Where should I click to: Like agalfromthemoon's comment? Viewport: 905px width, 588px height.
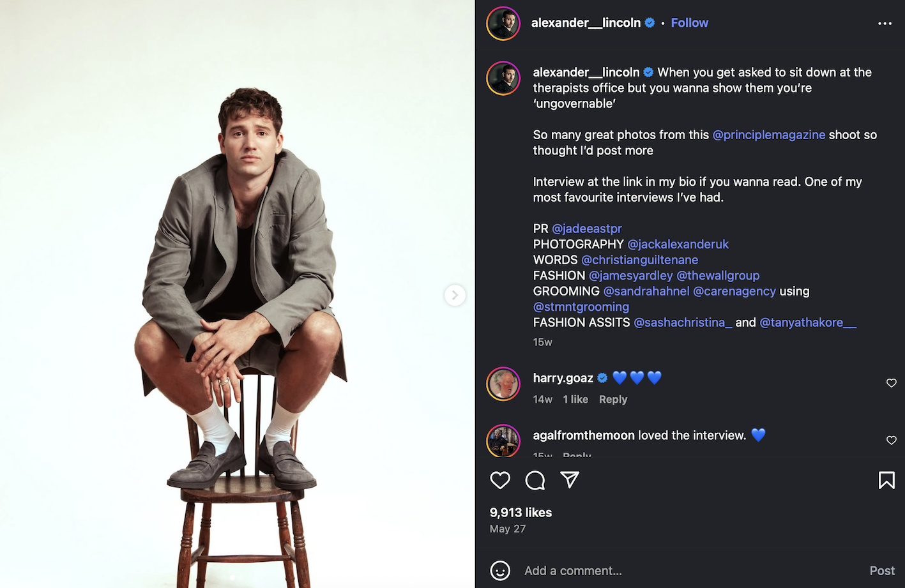[892, 441]
